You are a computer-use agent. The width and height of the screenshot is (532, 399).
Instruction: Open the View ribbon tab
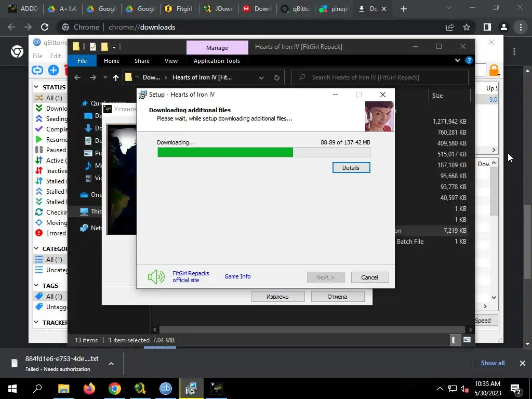(171, 61)
